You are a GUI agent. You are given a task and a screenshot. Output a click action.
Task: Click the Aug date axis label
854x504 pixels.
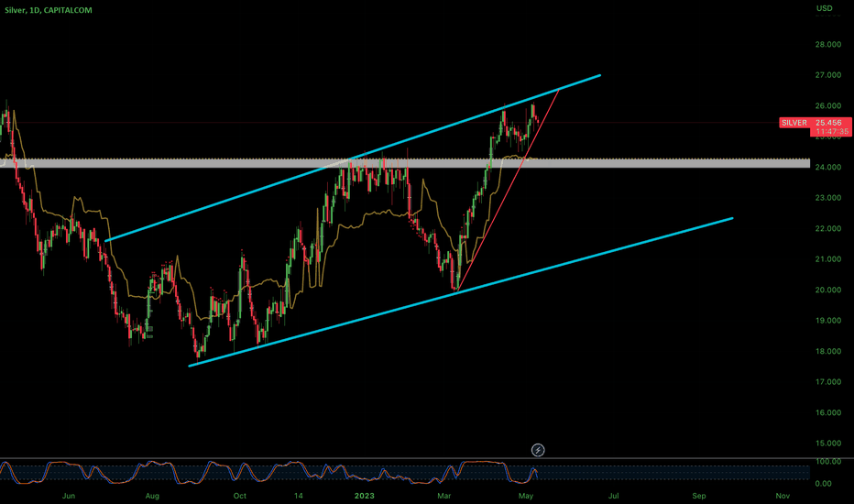coord(152,496)
